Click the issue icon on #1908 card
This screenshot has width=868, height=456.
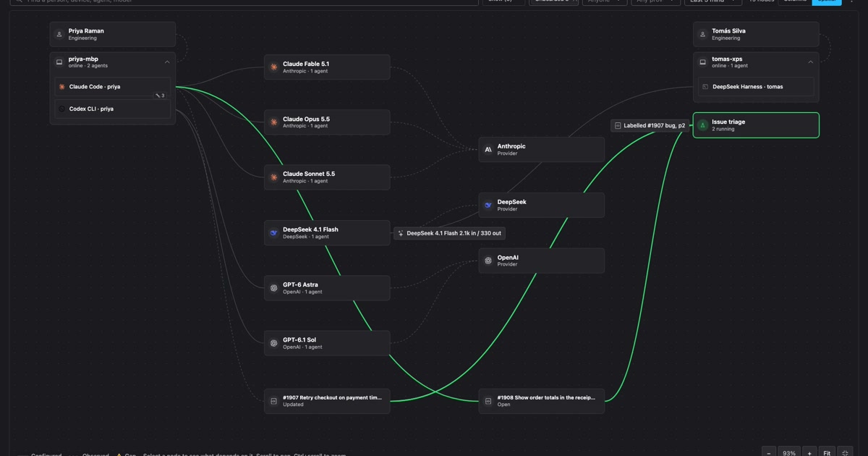[488, 401]
